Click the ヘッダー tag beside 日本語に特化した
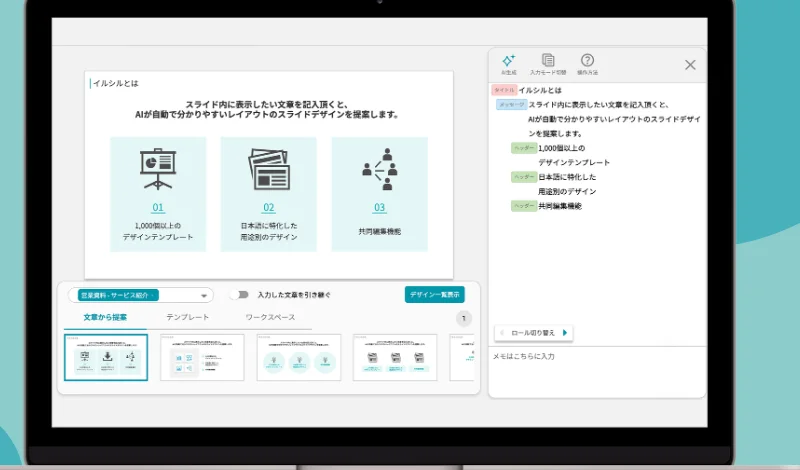This screenshot has height=470, width=800. (x=524, y=177)
